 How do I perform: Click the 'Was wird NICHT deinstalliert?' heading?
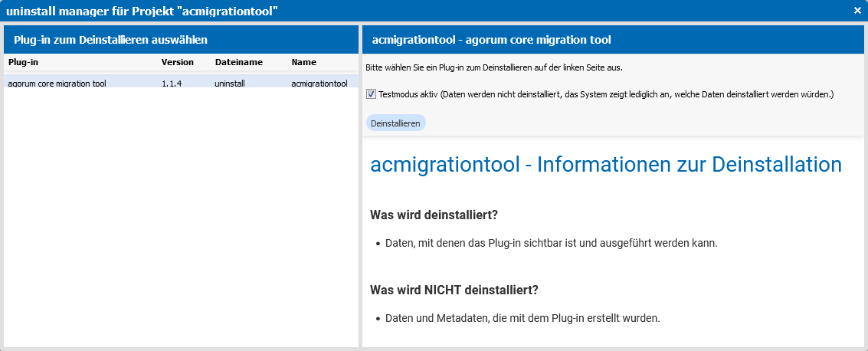454,290
